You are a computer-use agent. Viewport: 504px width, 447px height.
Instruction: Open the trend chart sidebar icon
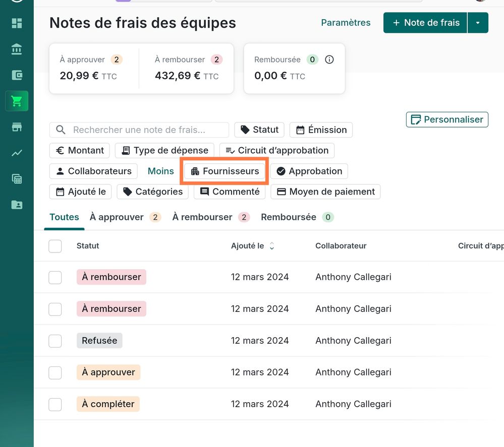pos(17,153)
